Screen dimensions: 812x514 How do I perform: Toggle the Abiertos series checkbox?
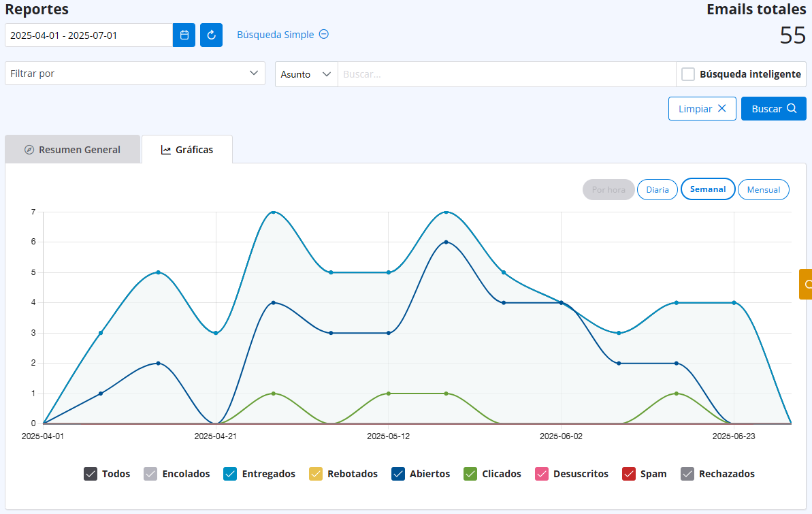coord(398,474)
